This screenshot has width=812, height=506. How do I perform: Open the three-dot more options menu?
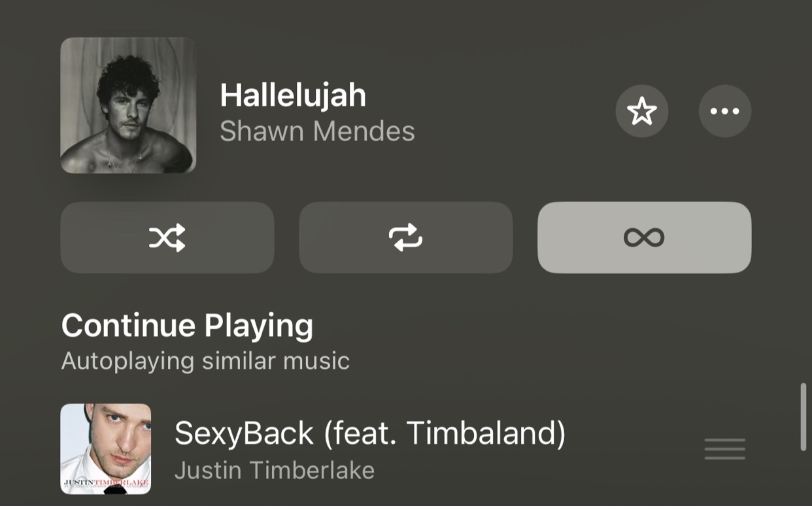pos(725,111)
